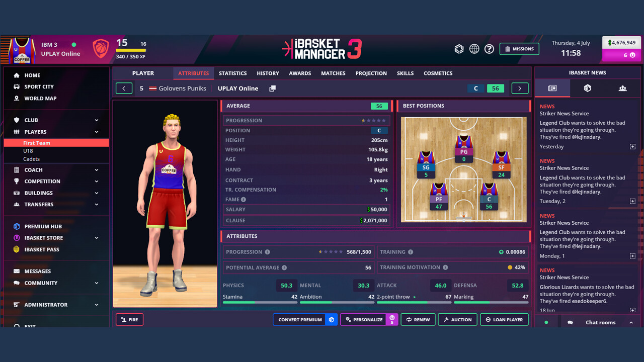644x362 pixels.
Task: Switch to the Statistics tab
Action: click(232, 73)
